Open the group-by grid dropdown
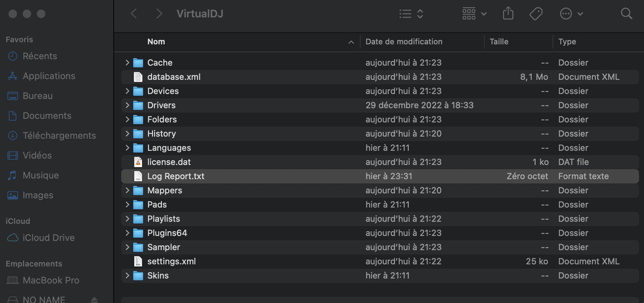This screenshot has width=644, height=303. pyautogui.click(x=475, y=14)
